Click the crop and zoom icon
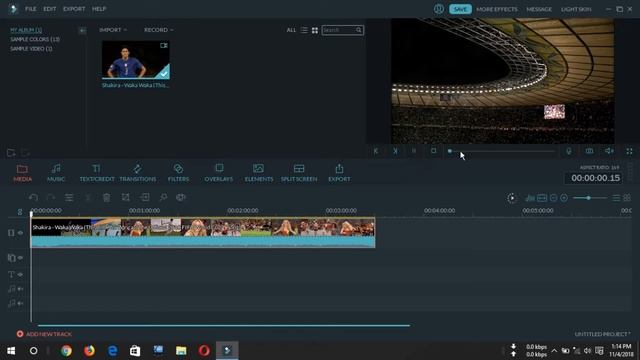The height and width of the screenshot is (360, 640). pyautogui.click(x=126, y=198)
